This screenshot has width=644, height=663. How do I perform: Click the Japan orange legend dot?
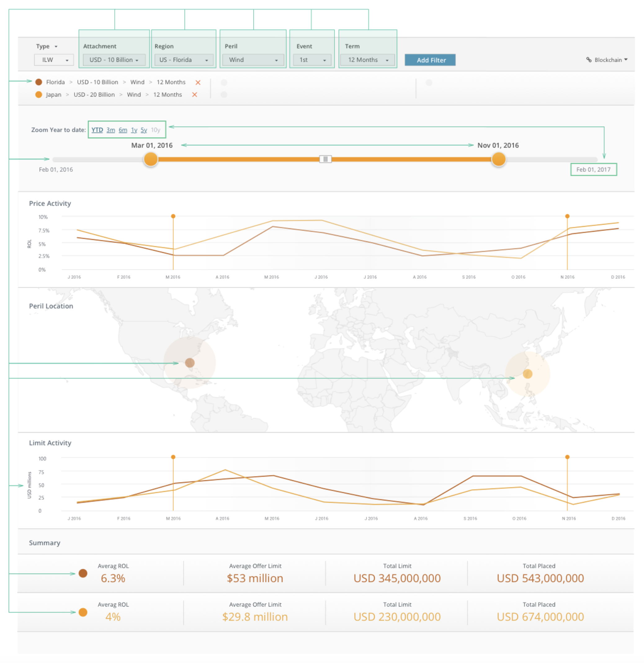(x=38, y=95)
